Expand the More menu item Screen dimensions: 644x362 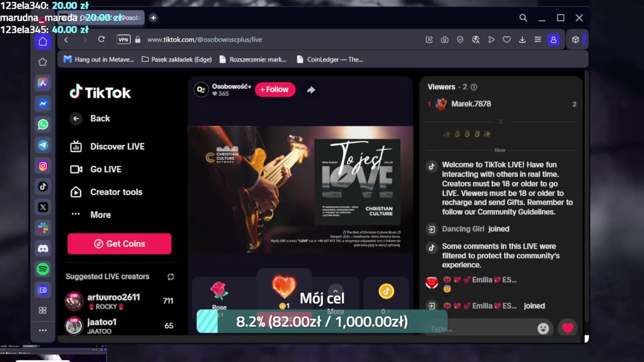[91, 215]
